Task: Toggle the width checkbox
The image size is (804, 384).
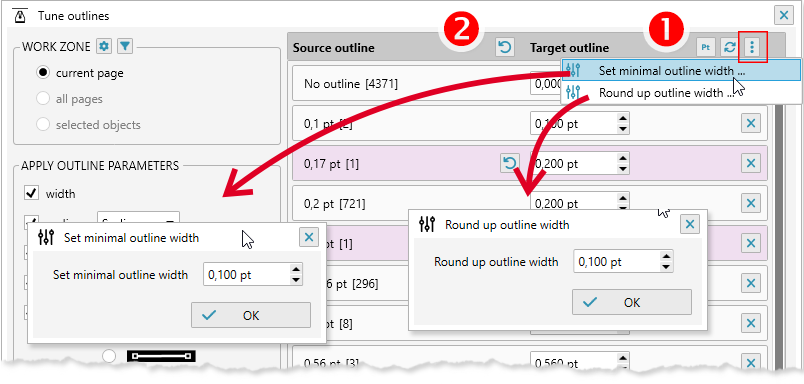Action: [31, 193]
